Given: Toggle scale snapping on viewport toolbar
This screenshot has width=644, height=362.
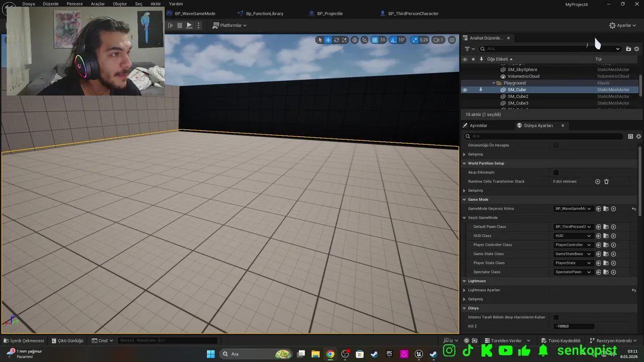Looking at the screenshot, I should (415, 40).
